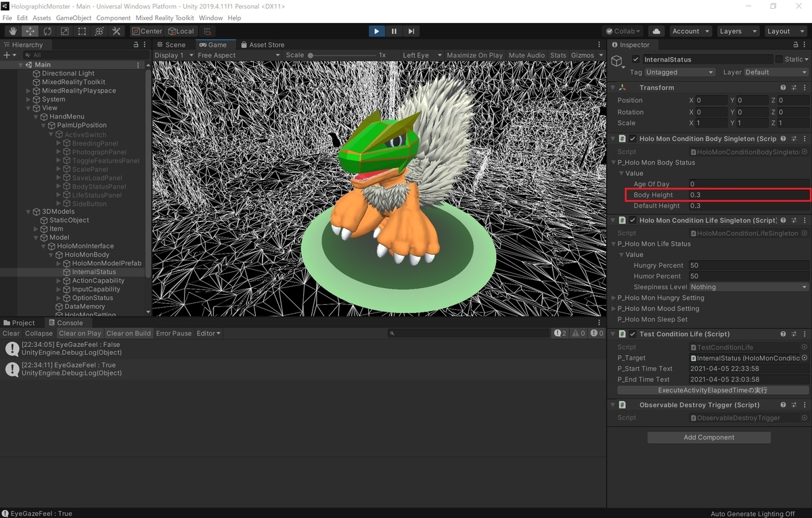Switch to the Asset Store tab
The width and height of the screenshot is (812, 518).
pyautogui.click(x=262, y=45)
